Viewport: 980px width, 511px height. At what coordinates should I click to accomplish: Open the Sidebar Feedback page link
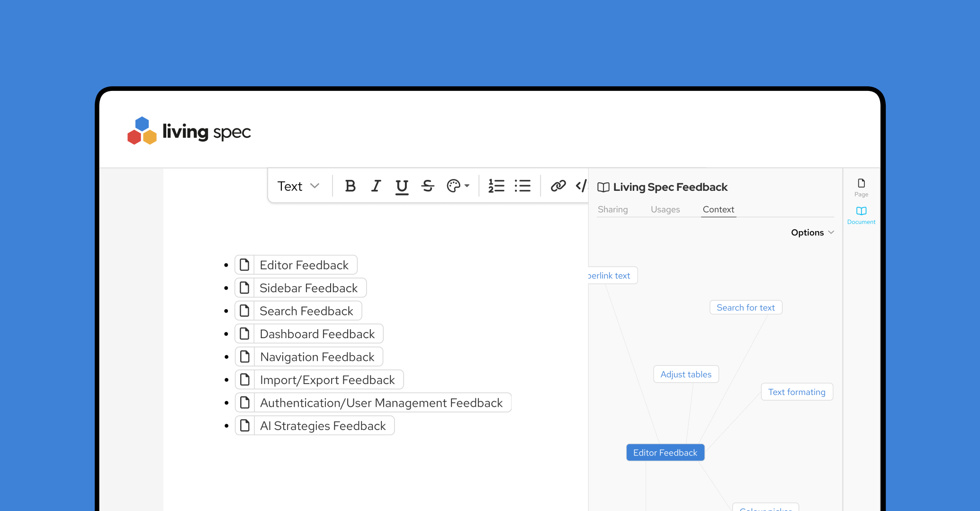(x=308, y=288)
